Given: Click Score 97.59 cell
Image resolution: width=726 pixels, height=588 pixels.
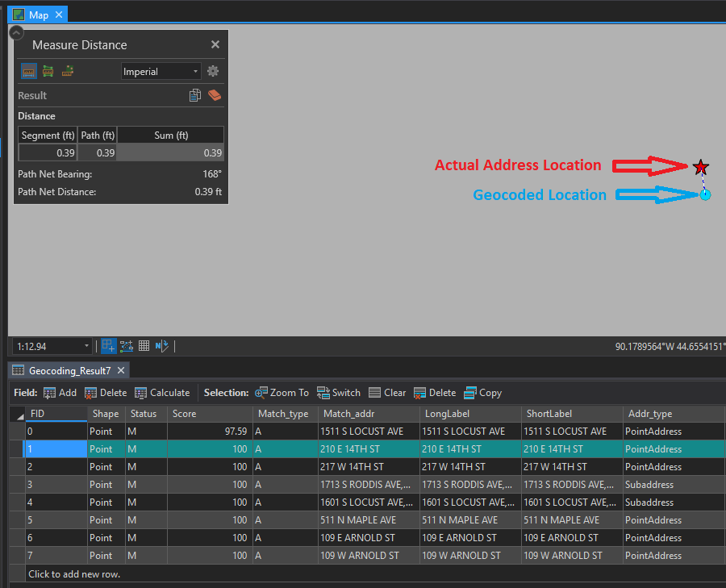Looking at the screenshot, I should [x=210, y=432].
